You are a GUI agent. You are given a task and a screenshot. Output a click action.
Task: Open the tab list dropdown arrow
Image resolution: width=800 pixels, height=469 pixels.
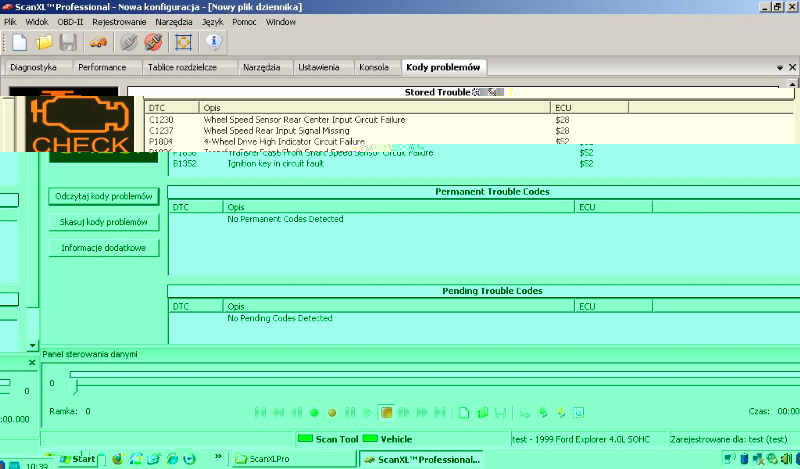pos(779,67)
